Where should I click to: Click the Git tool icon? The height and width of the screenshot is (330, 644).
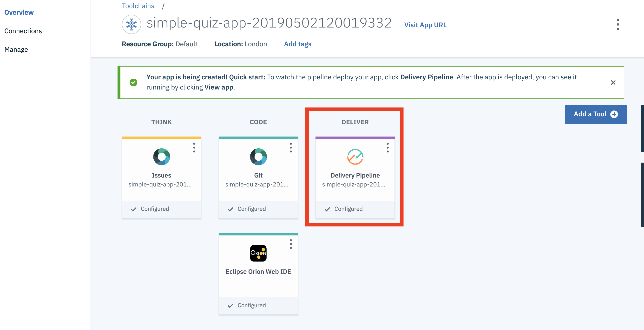point(258,157)
